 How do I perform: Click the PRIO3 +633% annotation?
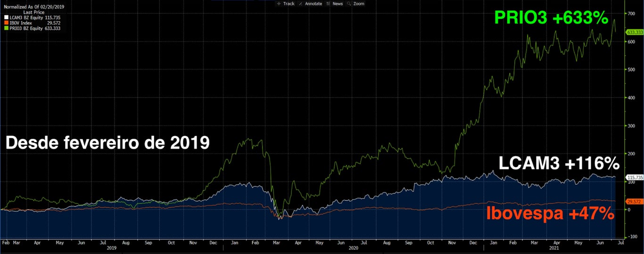click(551, 17)
